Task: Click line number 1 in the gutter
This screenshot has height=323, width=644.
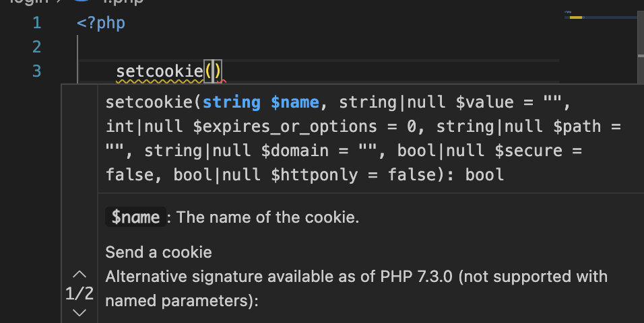Action: point(36,24)
